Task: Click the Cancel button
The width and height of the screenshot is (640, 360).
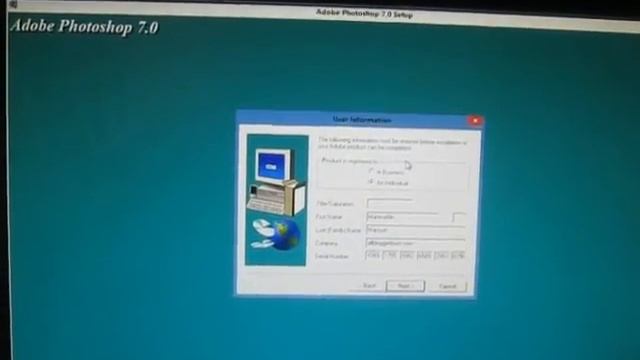Action: [447, 287]
